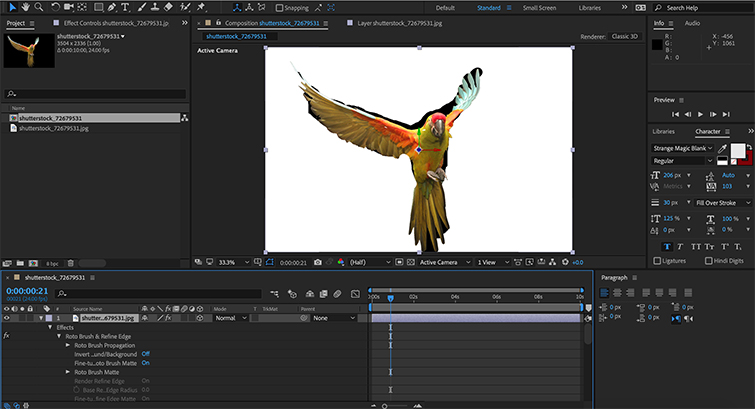Select the Zoom magnifier tool

(x=39, y=7)
